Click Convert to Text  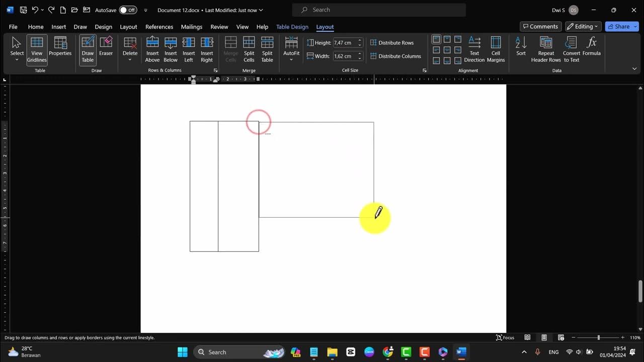(572, 49)
